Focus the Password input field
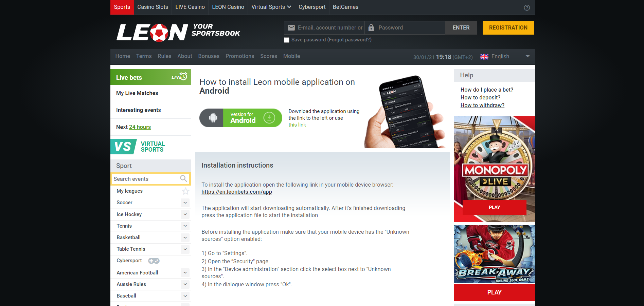 pos(405,28)
